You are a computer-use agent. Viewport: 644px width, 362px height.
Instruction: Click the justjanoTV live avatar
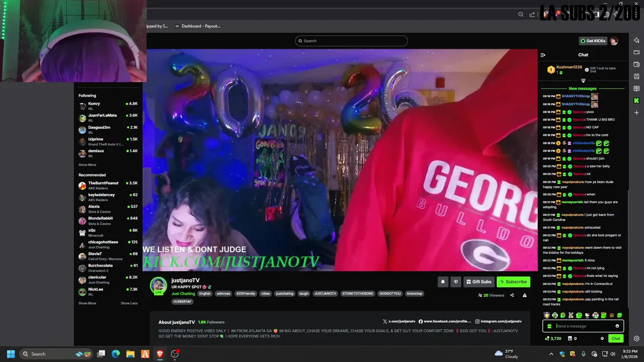(158, 285)
